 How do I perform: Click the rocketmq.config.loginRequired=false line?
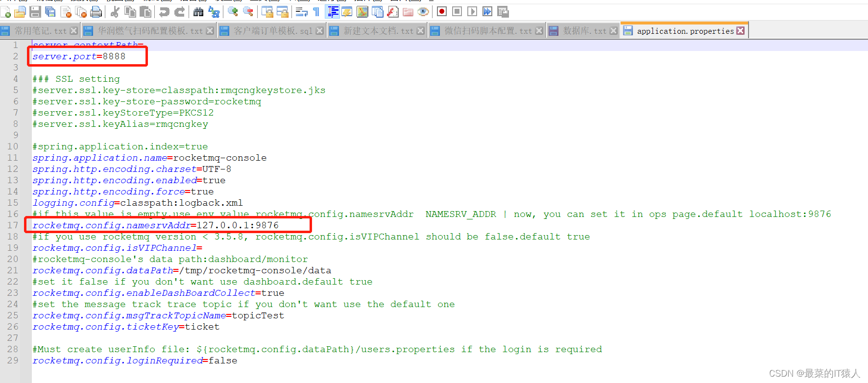click(135, 360)
